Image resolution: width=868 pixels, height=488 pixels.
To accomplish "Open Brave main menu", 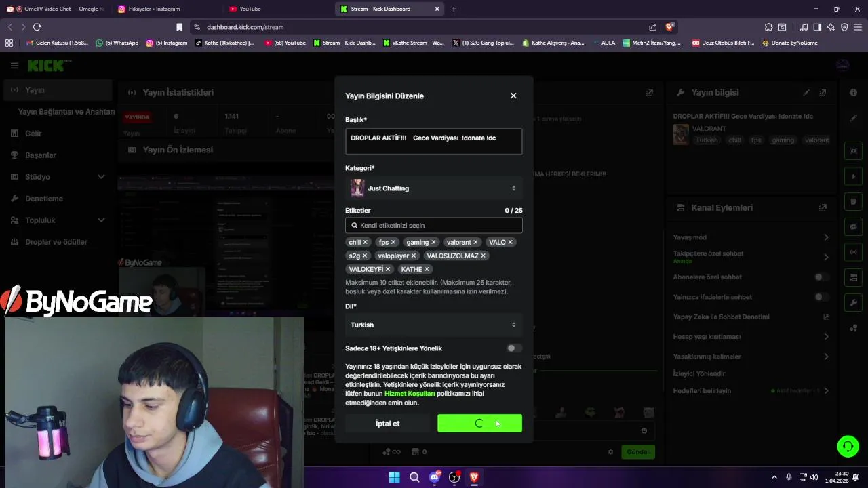I will [x=858, y=27].
